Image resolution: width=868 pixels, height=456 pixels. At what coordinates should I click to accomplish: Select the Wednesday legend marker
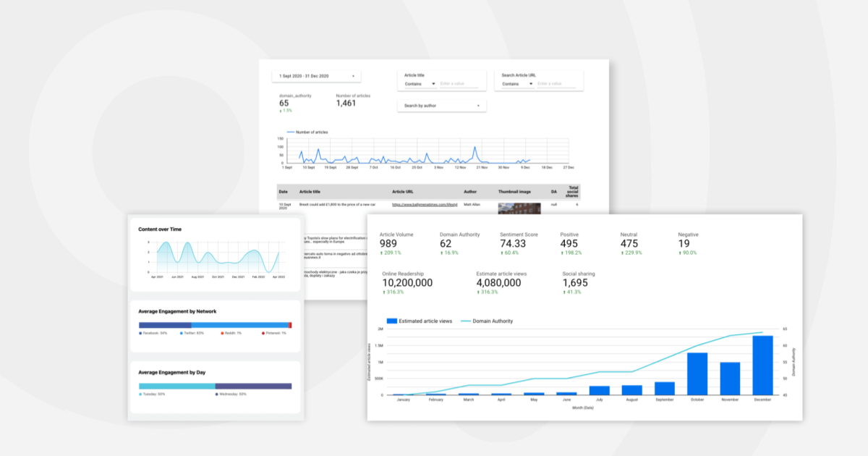coord(217,394)
